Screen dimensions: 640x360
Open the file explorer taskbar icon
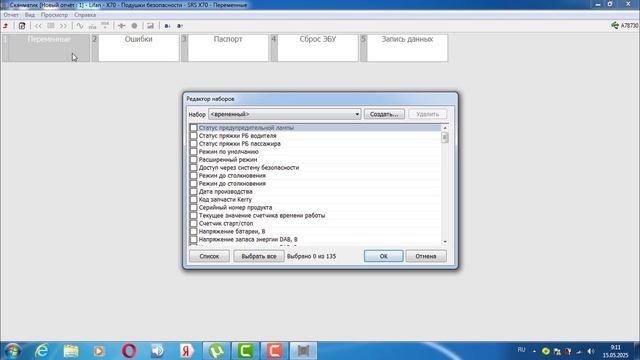point(71,351)
